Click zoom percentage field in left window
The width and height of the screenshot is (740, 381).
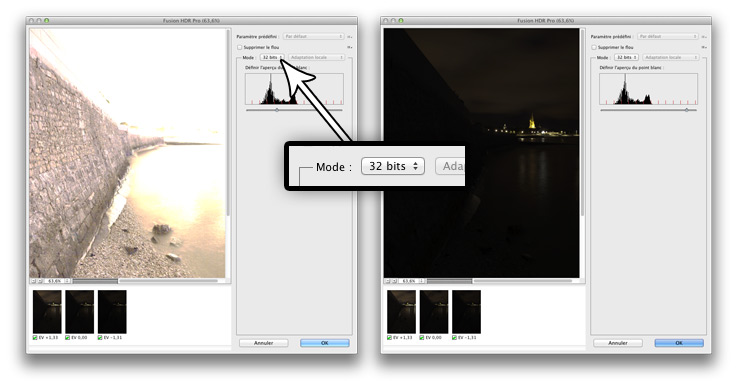54,281
